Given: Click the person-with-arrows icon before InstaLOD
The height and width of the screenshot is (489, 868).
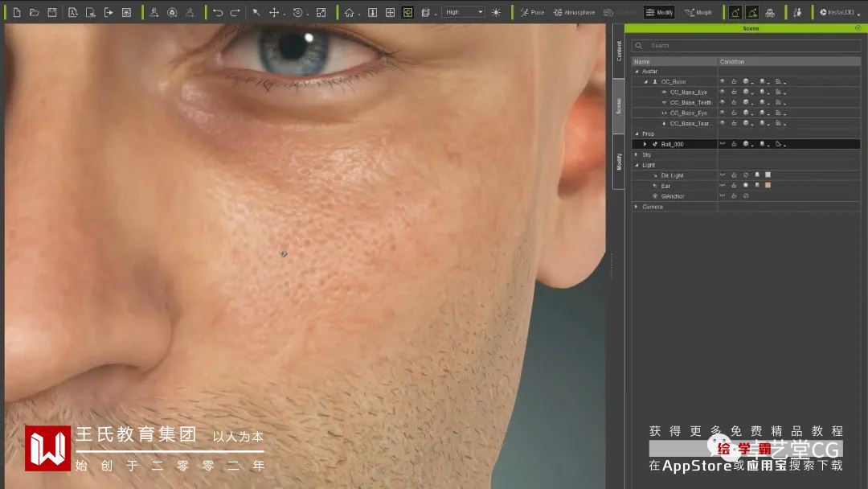Looking at the screenshot, I should tap(797, 12).
